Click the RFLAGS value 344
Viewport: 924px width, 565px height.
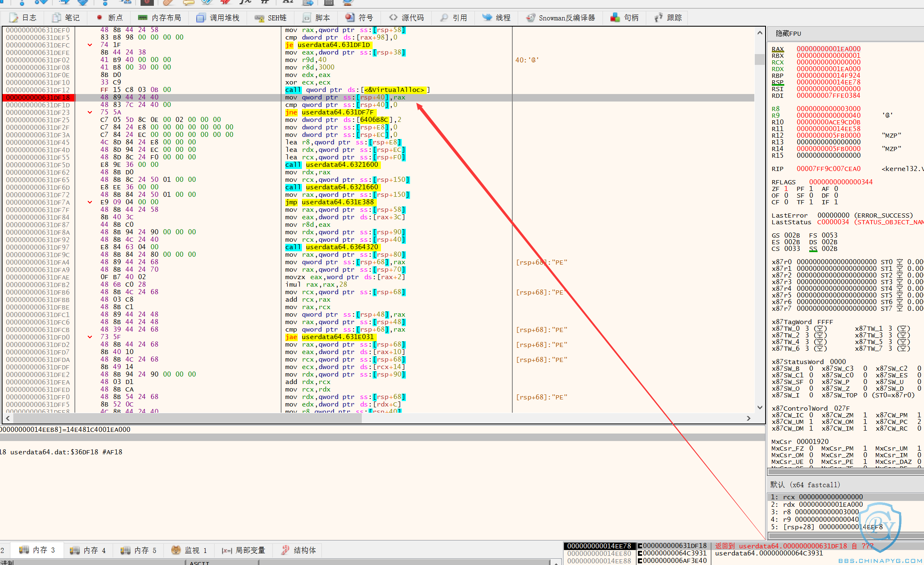point(841,182)
